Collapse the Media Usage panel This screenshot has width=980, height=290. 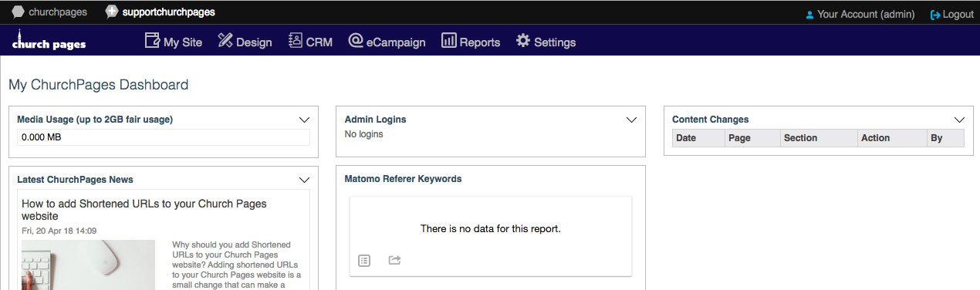(x=304, y=120)
